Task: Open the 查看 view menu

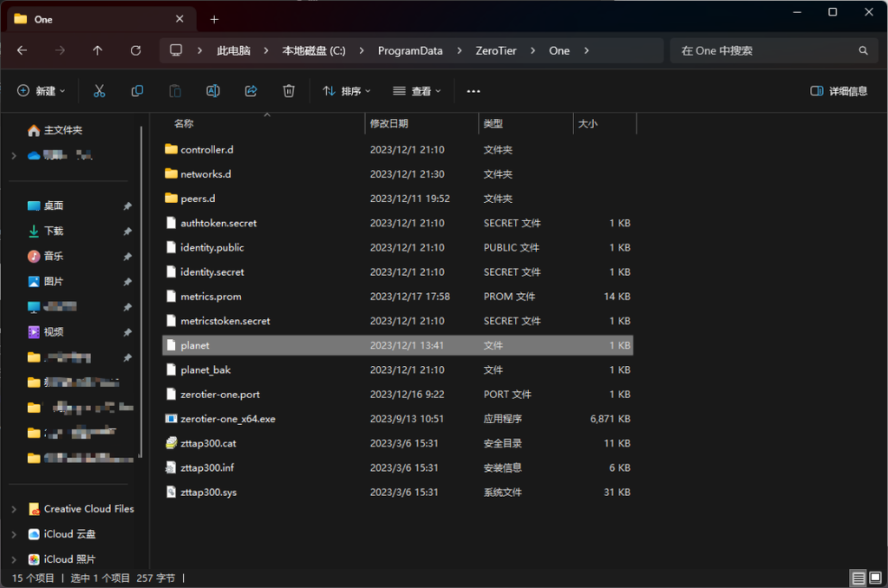Action: point(416,91)
